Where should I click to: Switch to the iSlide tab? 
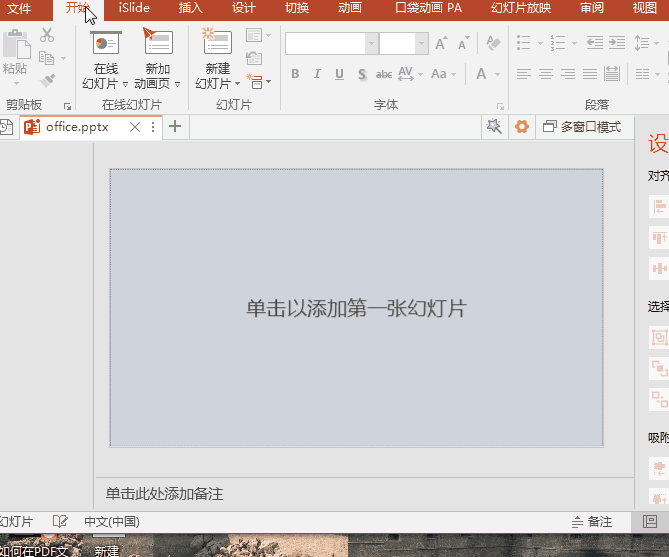click(x=134, y=8)
